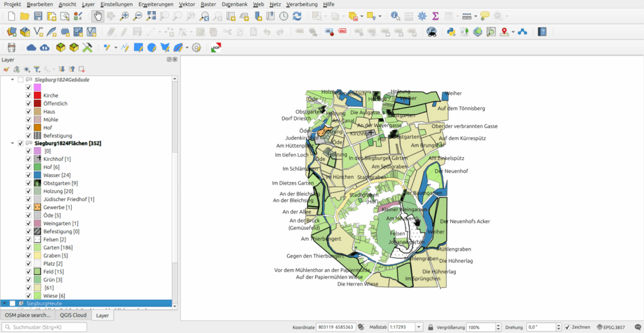Collapse the Siegburg1824Flächen layer tree
Screen dimensions: 644x333
pyautogui.click(x=13, y=143)
